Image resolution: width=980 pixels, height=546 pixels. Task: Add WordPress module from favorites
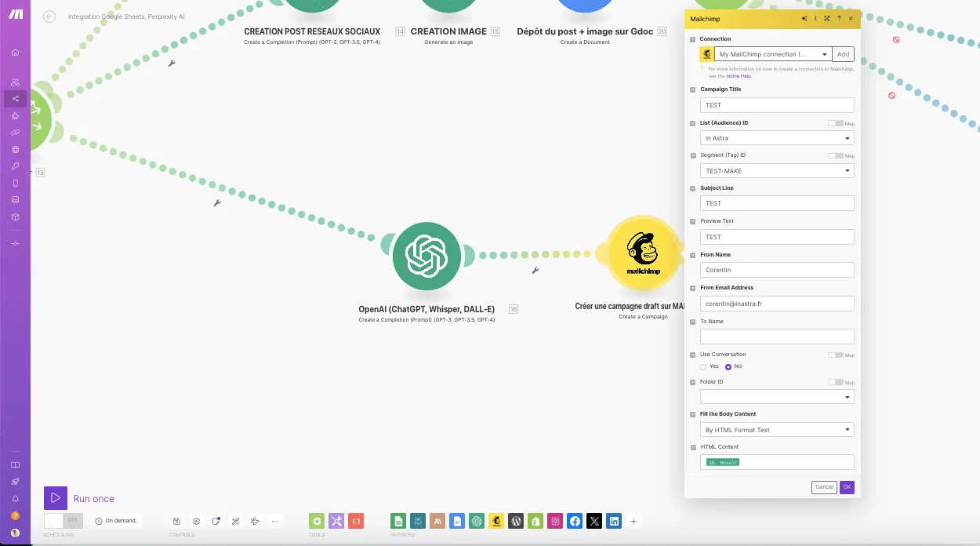(x=516, y=521)
